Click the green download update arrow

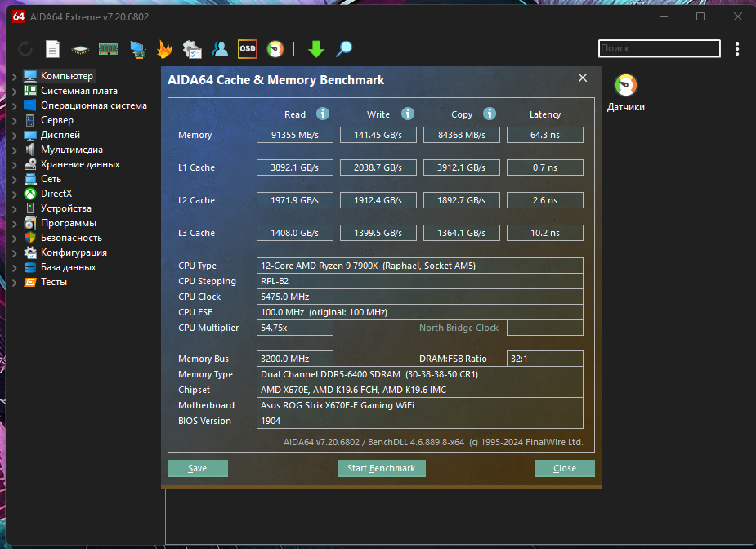[316, 49]
